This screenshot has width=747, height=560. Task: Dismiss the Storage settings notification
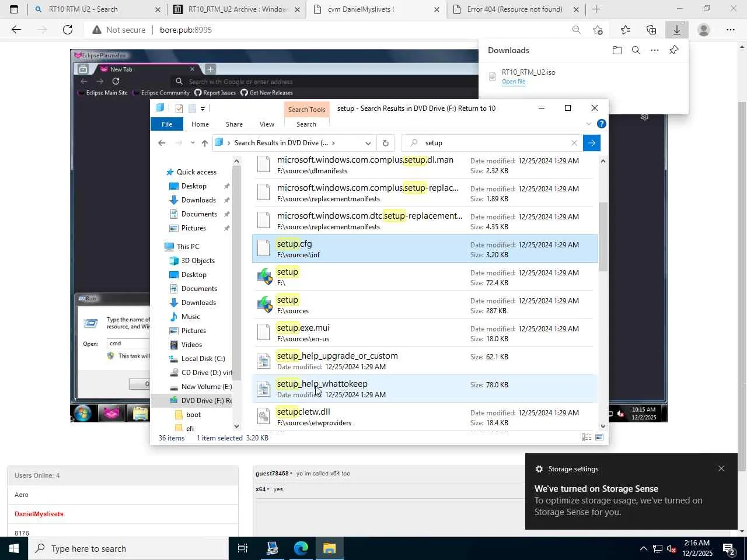(721, 468)
